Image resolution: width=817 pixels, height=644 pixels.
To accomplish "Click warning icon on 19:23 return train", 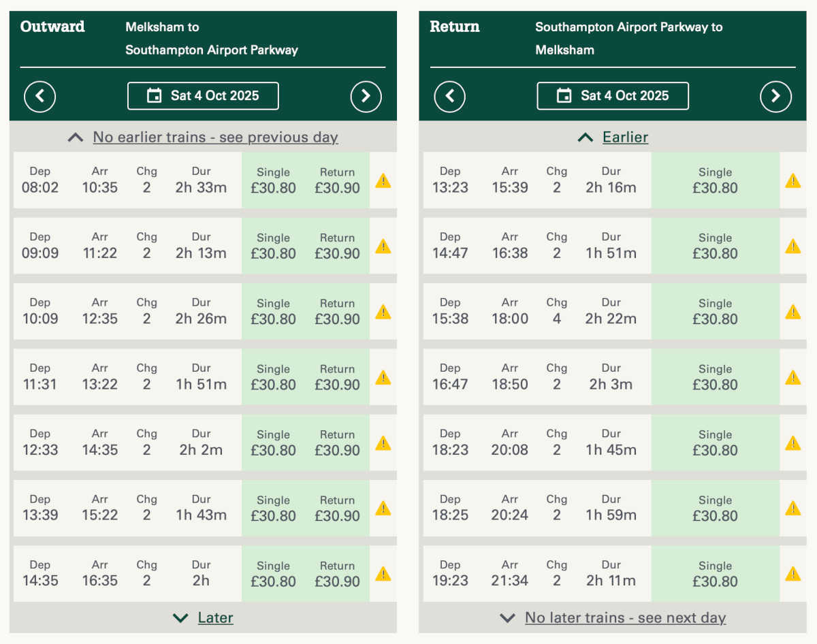I will (x=792, y=574).
